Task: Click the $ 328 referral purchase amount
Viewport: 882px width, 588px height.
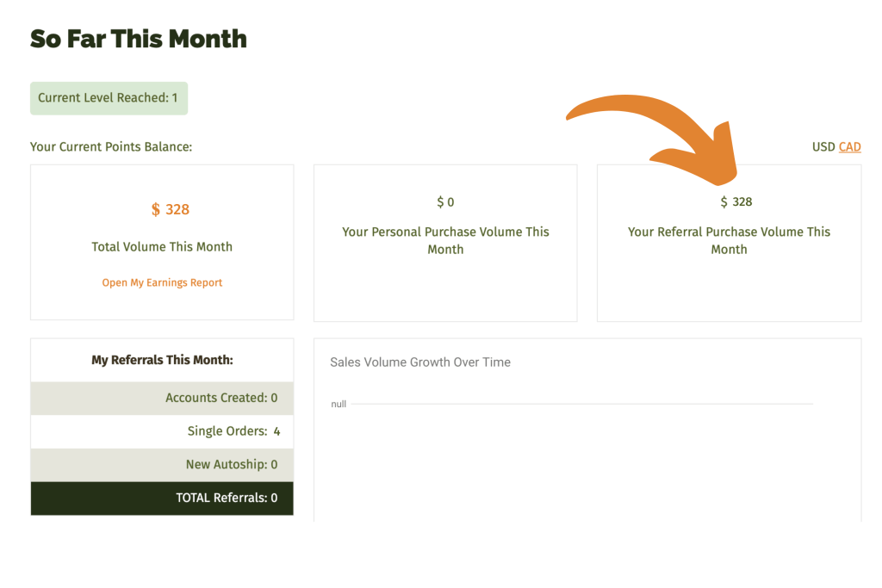Action: pos(736,201)
